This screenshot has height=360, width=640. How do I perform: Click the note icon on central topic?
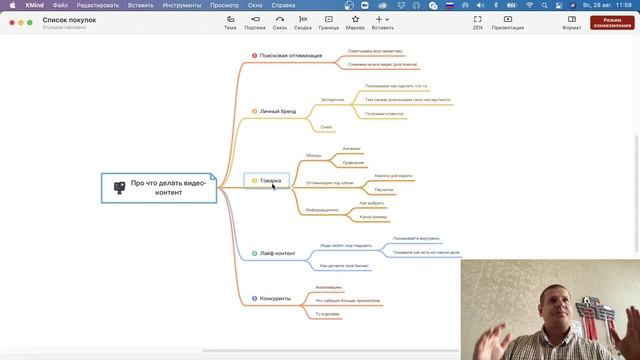(x=213, y=177)
